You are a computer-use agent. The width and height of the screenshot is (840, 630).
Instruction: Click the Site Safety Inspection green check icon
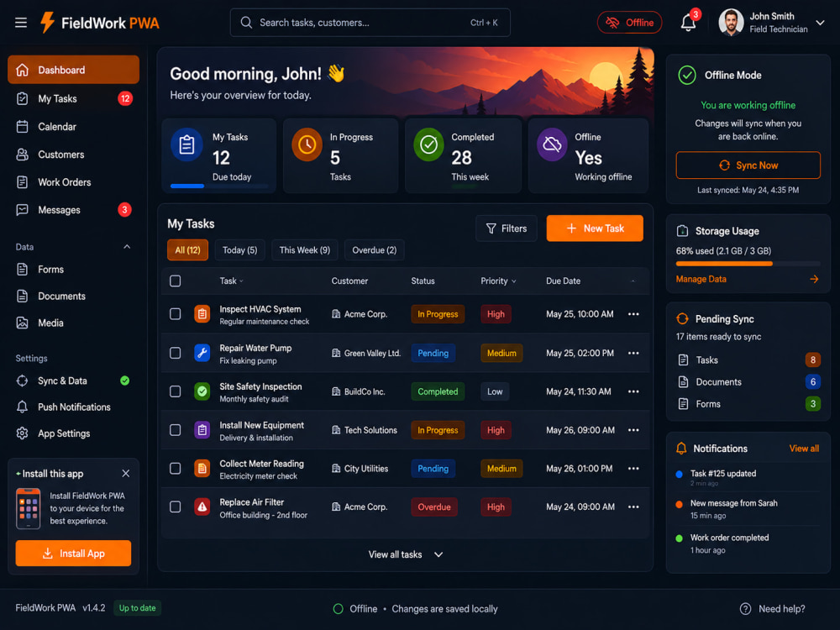202,391
